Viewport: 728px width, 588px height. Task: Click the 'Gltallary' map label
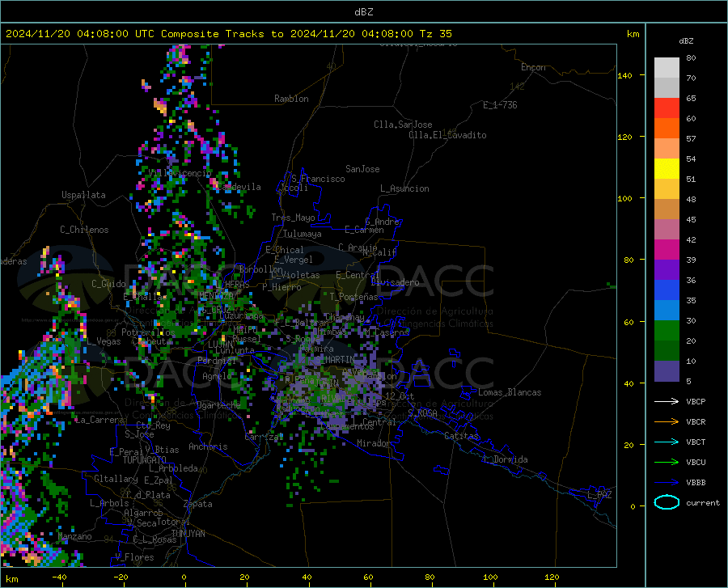click(116, 479)
